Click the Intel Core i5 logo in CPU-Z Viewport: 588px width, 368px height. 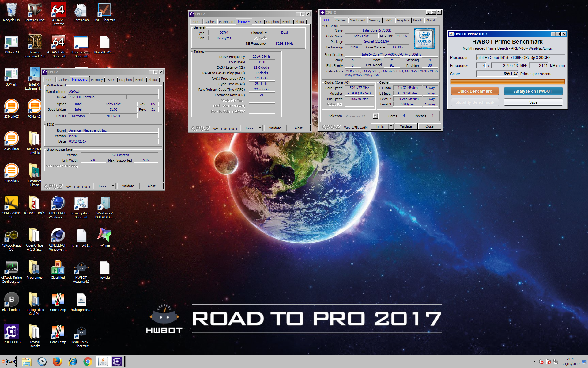coord(424,39)
